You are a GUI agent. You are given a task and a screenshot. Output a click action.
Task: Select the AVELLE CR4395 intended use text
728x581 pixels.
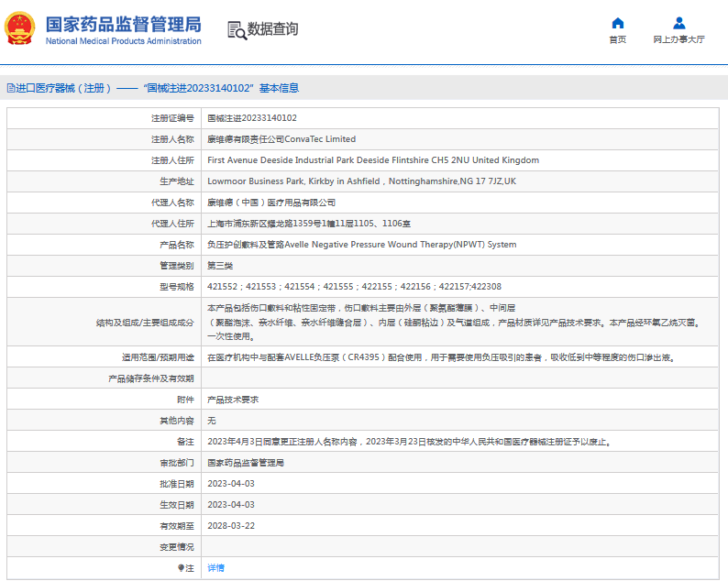[441, 357]
